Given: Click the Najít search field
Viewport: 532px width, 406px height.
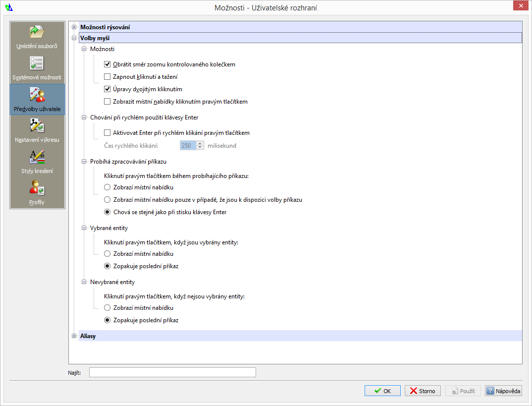Looking at the screenshot, I should (172, 372).
